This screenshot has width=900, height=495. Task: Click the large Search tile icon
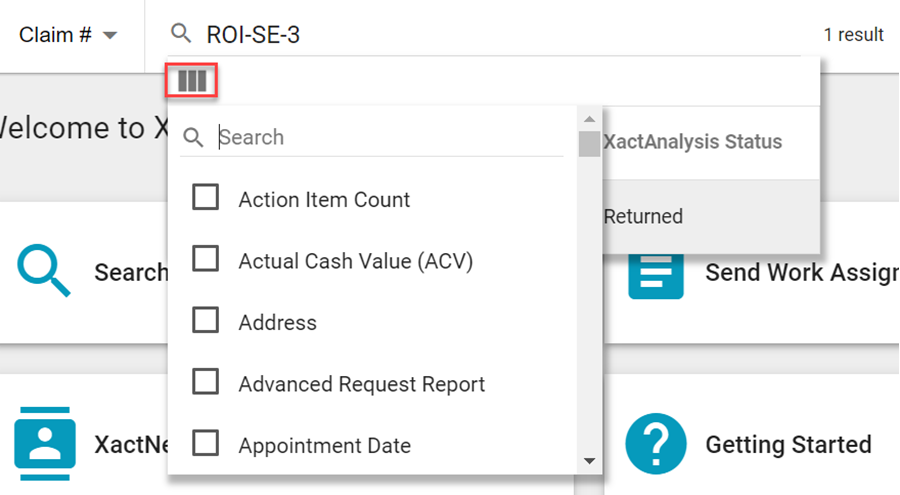[44, 271]
